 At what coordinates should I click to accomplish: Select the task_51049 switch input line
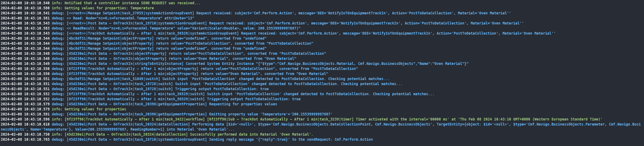[x=228, y=79]
